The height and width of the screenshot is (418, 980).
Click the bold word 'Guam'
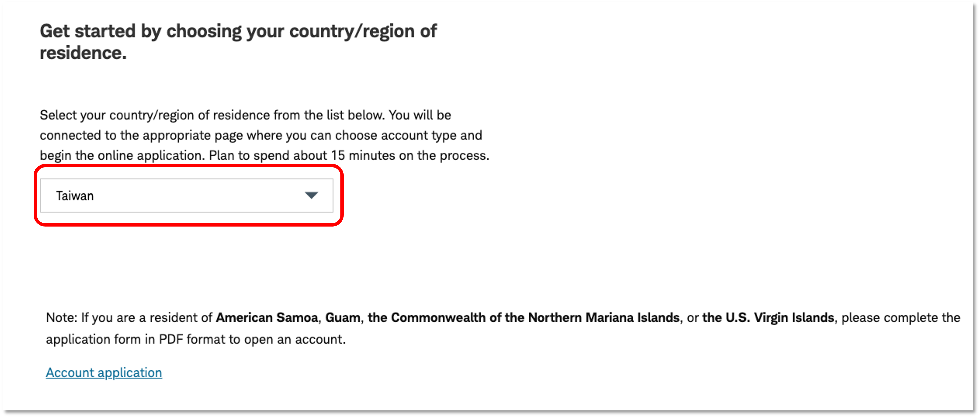(x=343, y=318)
